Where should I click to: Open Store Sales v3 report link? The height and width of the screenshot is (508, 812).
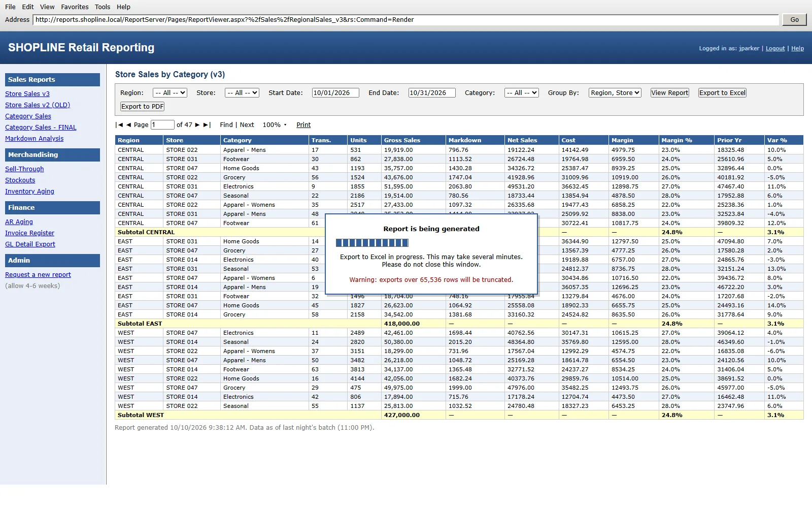[27, 94]
